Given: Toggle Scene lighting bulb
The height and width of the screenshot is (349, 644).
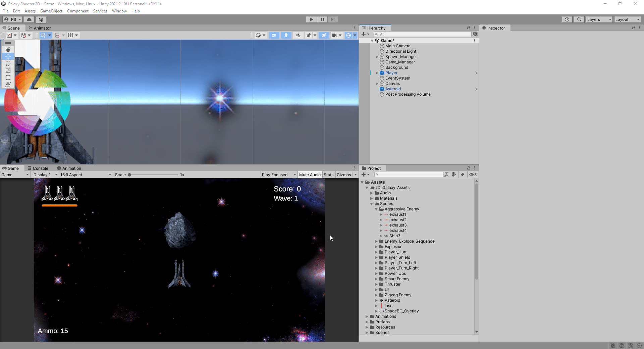Looking at the screenshot, I should click(286, 35).
